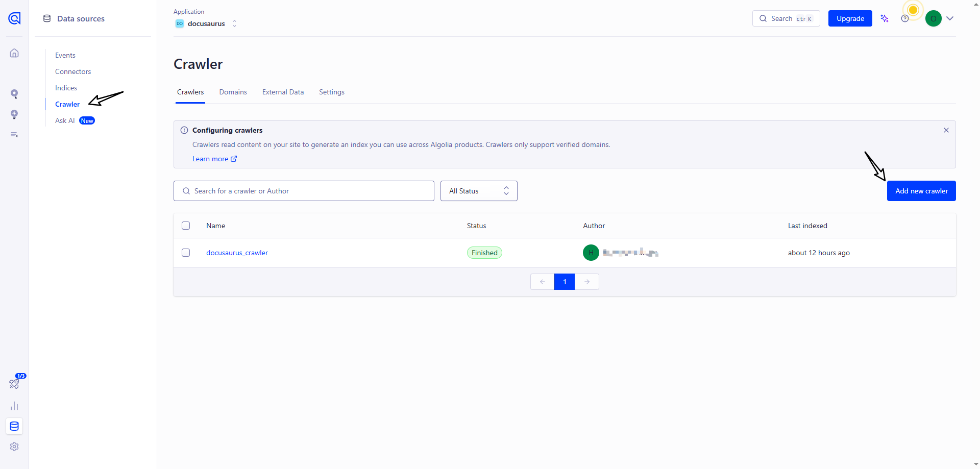
Task: Open the bar chart analytics icon
Action: [14, 406]
